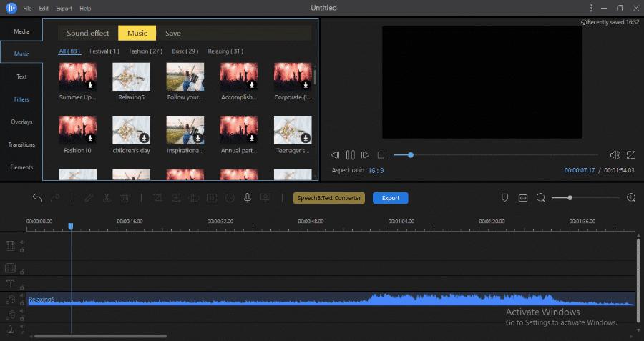Download the Teenager's music track
644x341 pixels.
pos(306,138)
